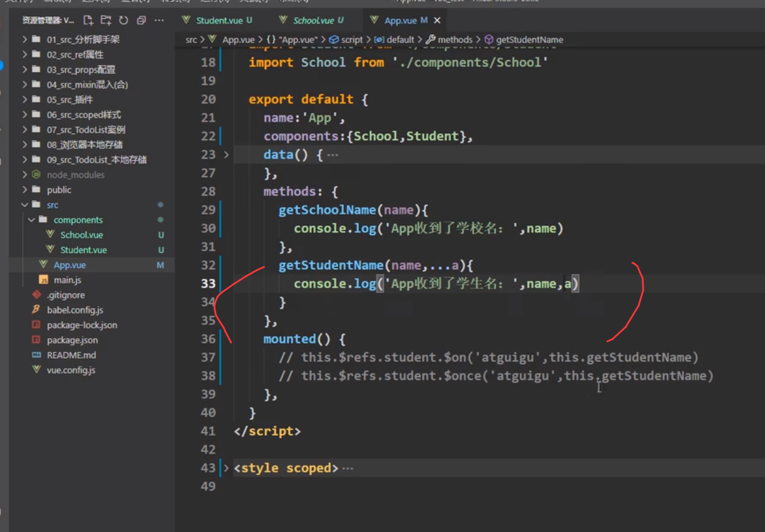Click the New File icon in explorer header
765x532 pixels.
pyautogui.click(x=88, y=20)
